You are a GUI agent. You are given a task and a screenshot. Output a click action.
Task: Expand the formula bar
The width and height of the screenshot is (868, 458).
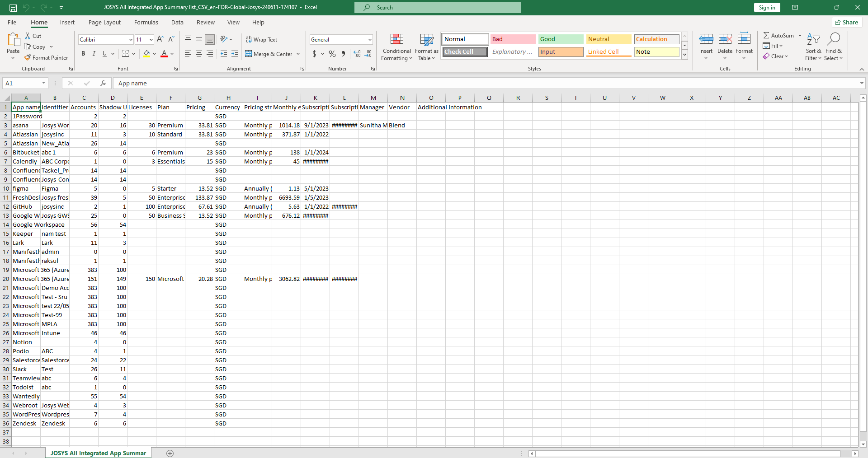[862, 83]
